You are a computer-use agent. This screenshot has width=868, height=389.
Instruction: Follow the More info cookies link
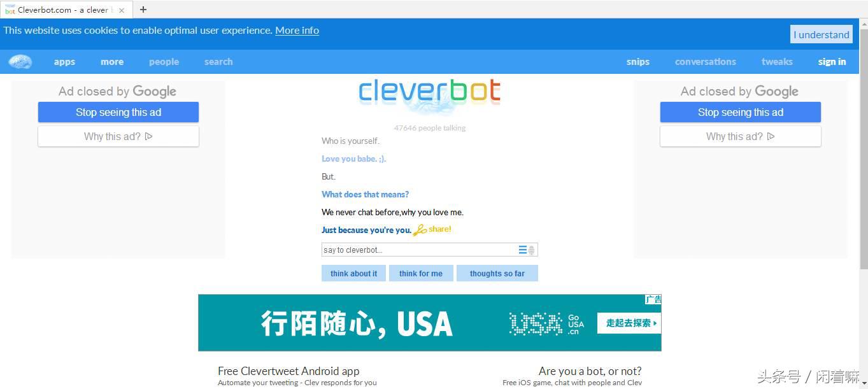297,31
